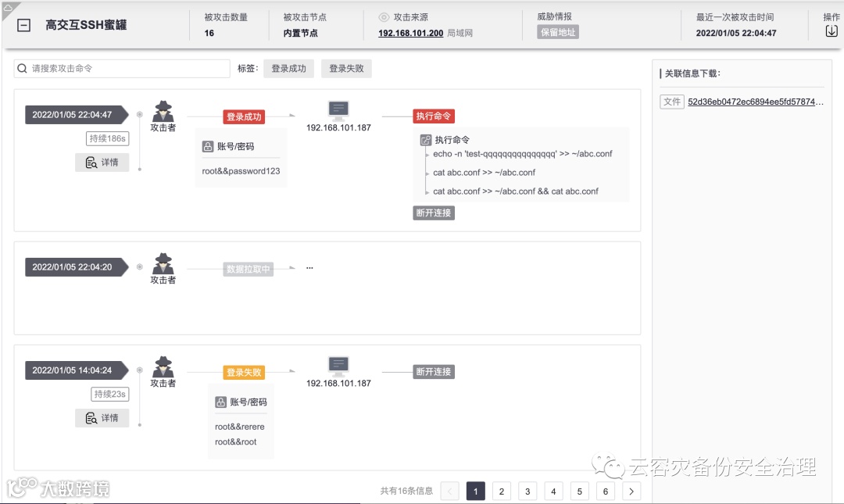Select credentials root&&root

pyautogui.click(x=235, y=441)
